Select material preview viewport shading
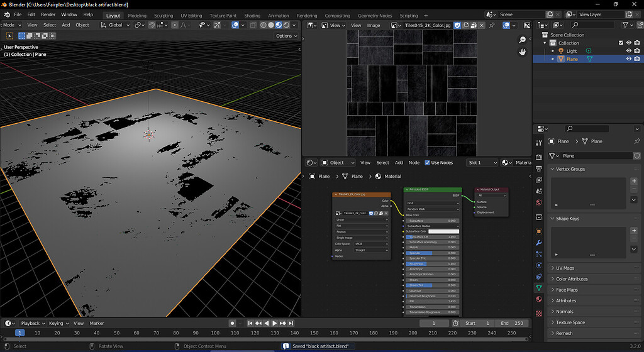 point(279,25)
